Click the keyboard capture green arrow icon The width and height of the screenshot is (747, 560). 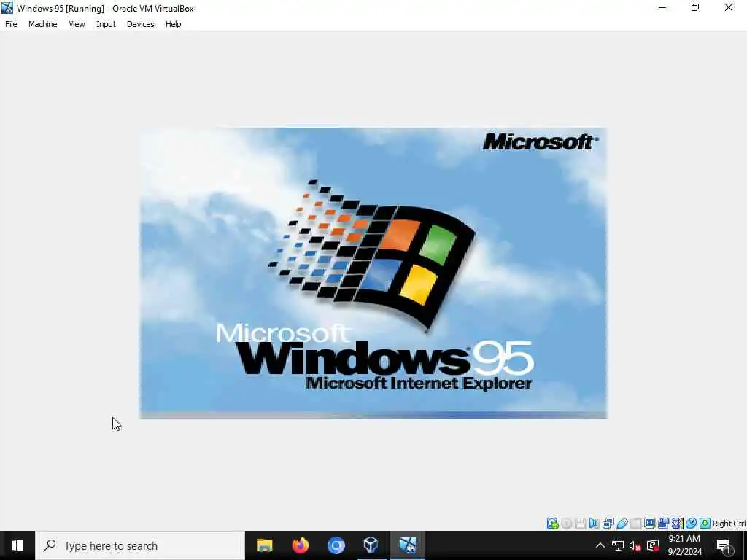(x=705, y=524)
